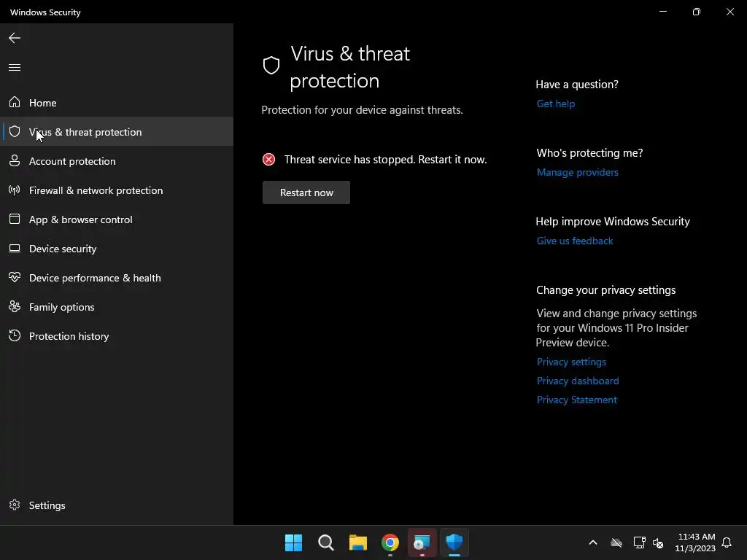
Task: Open the notifications bell
Action: [x=727, y=542]
